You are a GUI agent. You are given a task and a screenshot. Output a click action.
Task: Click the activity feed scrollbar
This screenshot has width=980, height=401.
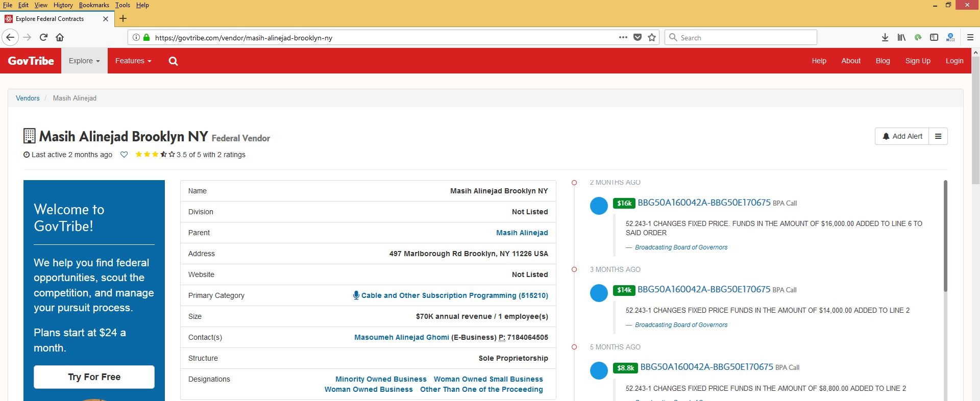coord(945,236)
